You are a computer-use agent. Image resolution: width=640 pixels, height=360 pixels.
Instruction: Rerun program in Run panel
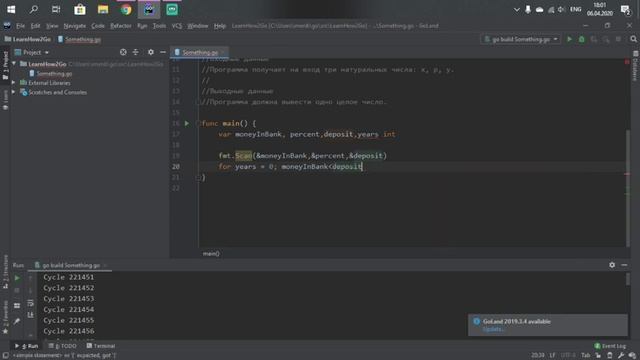point(17,278)
